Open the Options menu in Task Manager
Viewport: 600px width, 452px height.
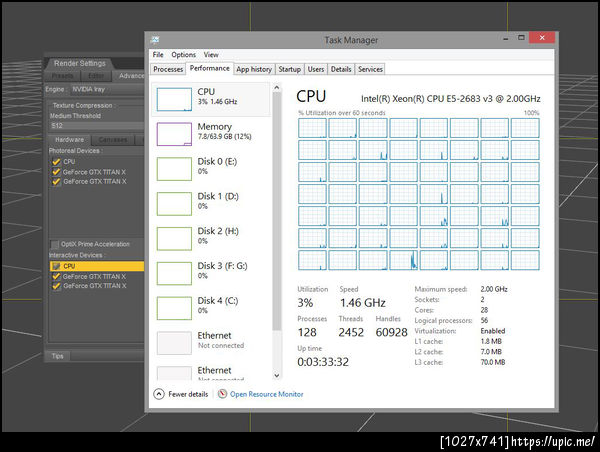point(183,54)
